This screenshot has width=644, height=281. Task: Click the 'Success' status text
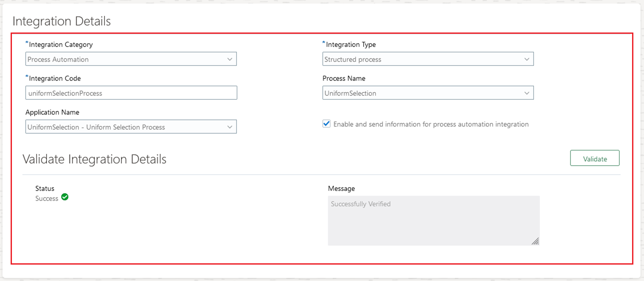tap(47, 199)
